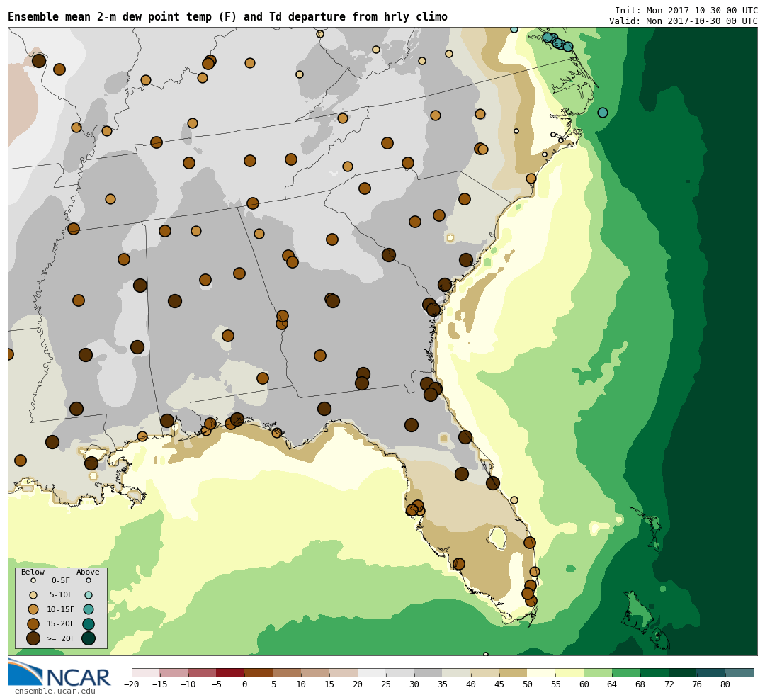The image size is (765, 700).
Task: Select the Below 5-10F tan legend circle
Action: (x=33, y=595)
